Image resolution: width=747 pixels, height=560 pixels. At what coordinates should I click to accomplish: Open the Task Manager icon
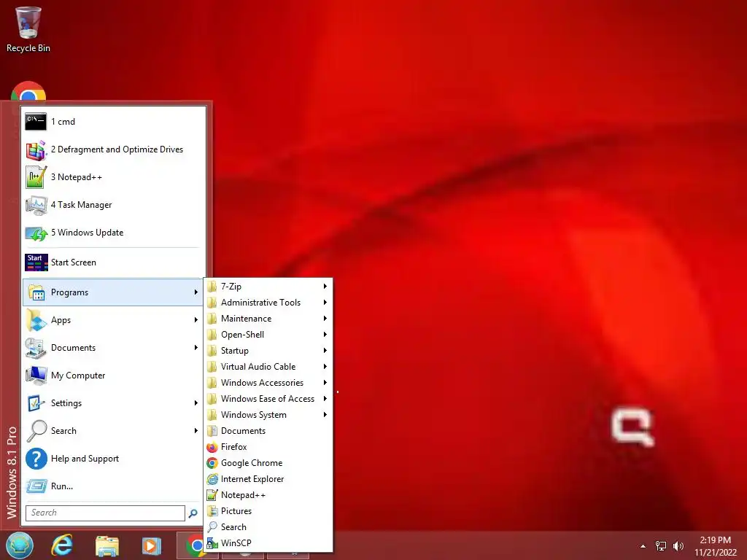coord(36,205)
